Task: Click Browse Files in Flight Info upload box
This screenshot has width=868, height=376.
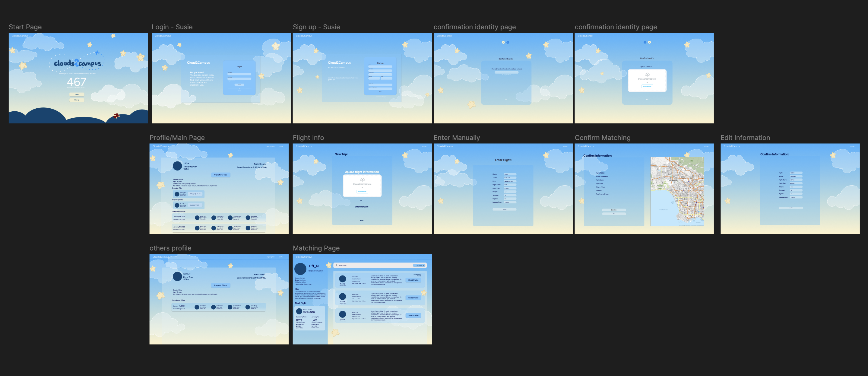Action: (362, 192)
